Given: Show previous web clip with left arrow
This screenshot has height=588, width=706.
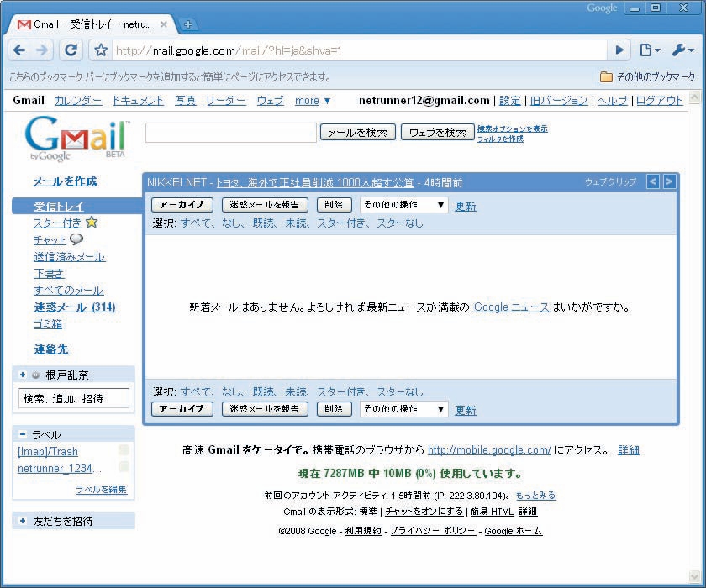Looking at the screenshot, I should click(x=652, y=181).
